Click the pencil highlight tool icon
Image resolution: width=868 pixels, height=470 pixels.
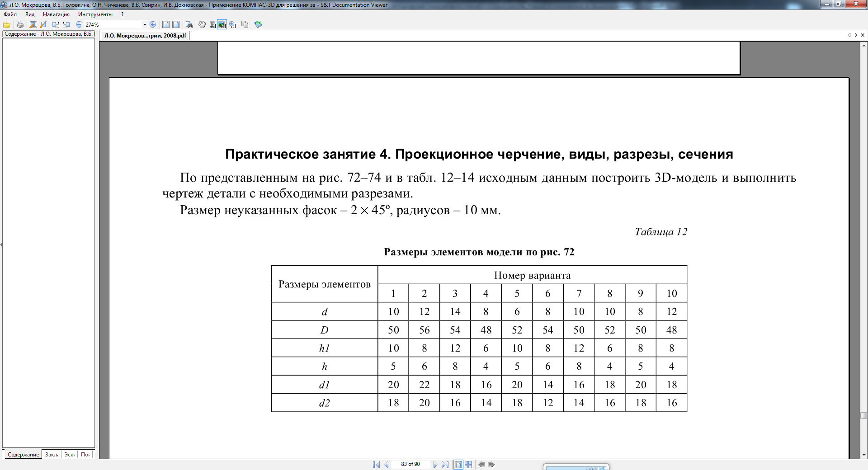click(43, 24)
